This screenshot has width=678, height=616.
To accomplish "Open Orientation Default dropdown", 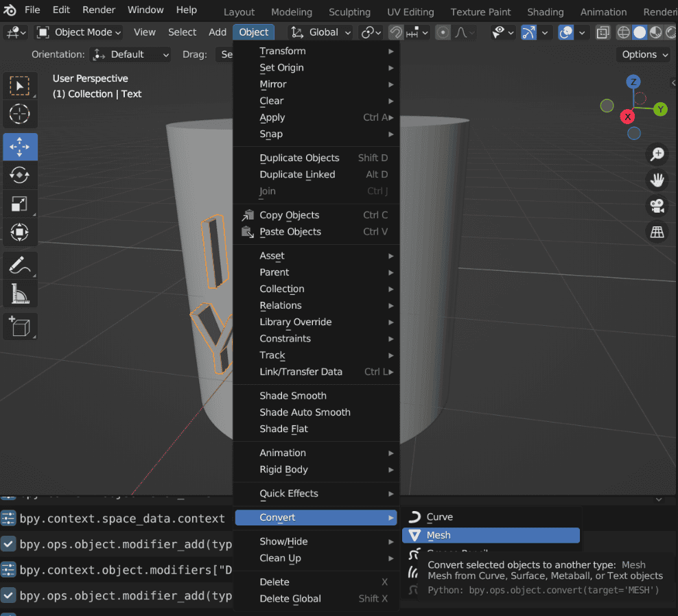I will [x=130, y=54].
